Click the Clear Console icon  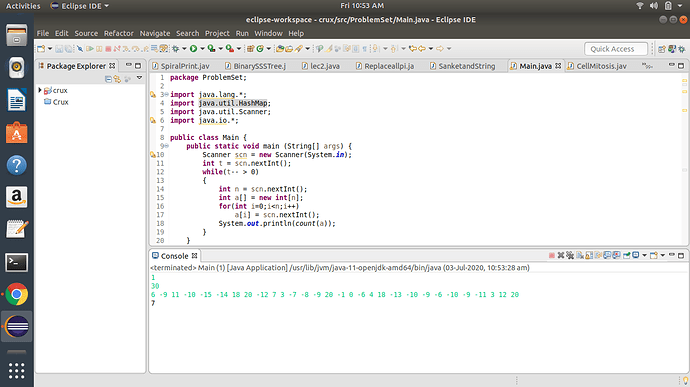pyautogui.click(x=580, y=255)
